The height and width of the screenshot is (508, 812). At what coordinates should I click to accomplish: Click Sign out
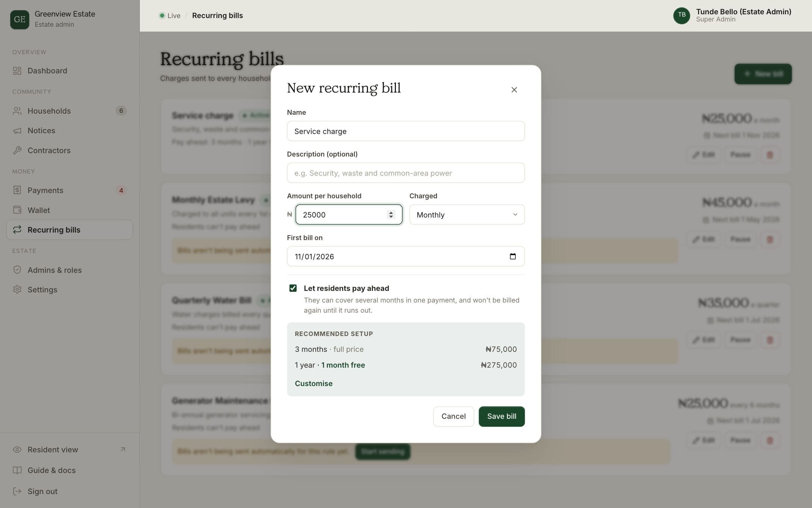pos(70,491)
